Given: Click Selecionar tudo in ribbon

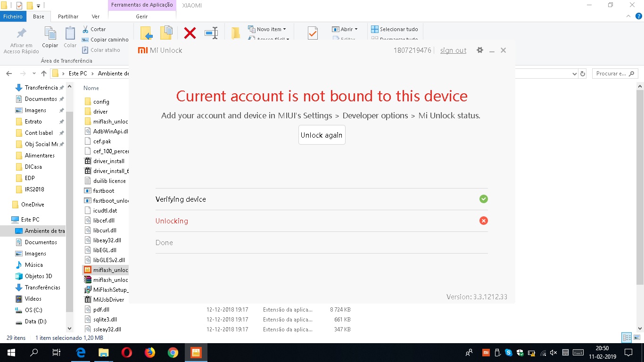Looking at the screenshot, I should 395,29.
